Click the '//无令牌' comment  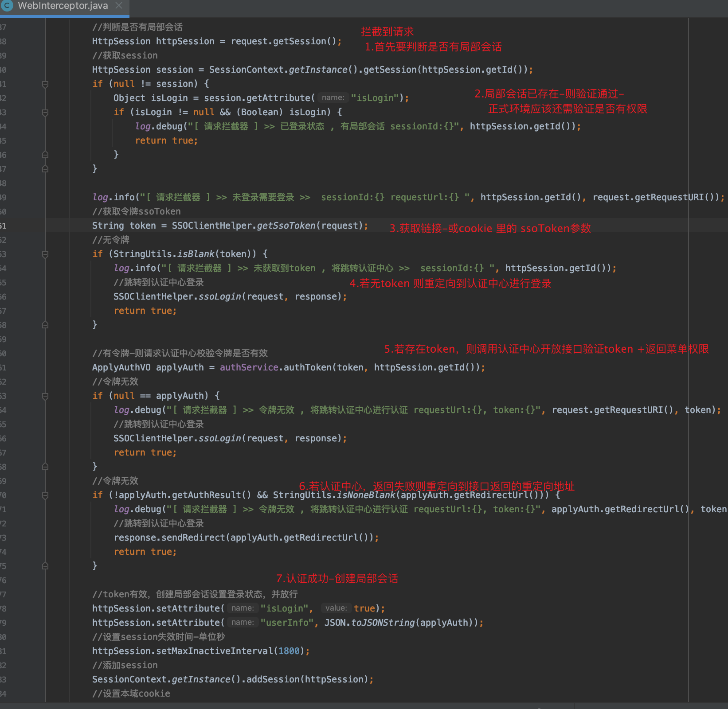point(111,240)
